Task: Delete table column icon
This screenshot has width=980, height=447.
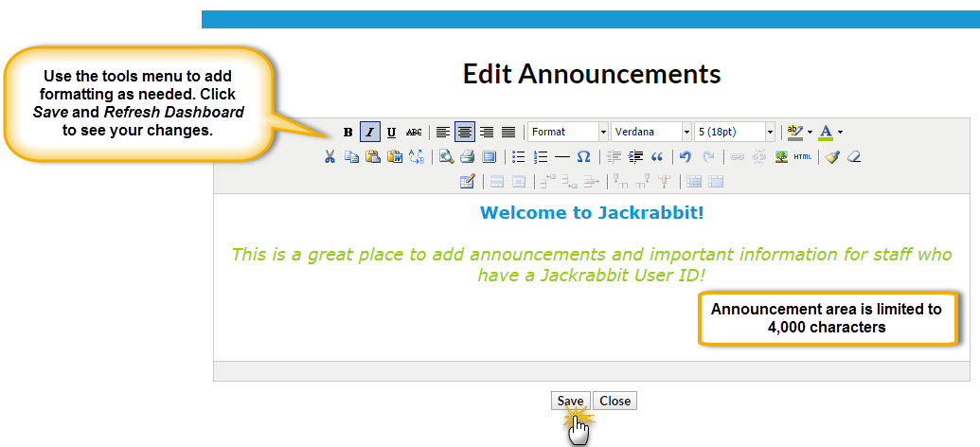Action: [665, 182]
